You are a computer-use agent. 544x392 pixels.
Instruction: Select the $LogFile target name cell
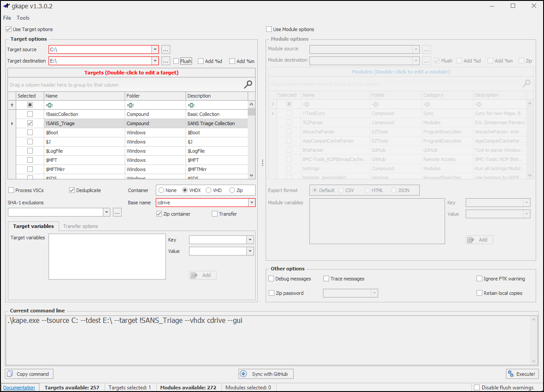84,151
